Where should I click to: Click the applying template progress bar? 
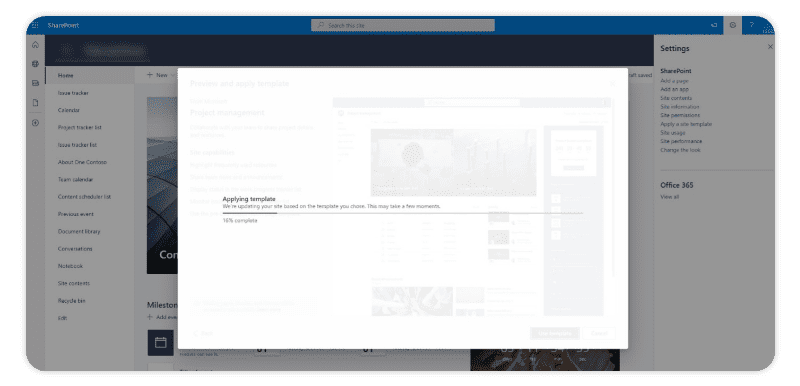click(x=403, y=213)
